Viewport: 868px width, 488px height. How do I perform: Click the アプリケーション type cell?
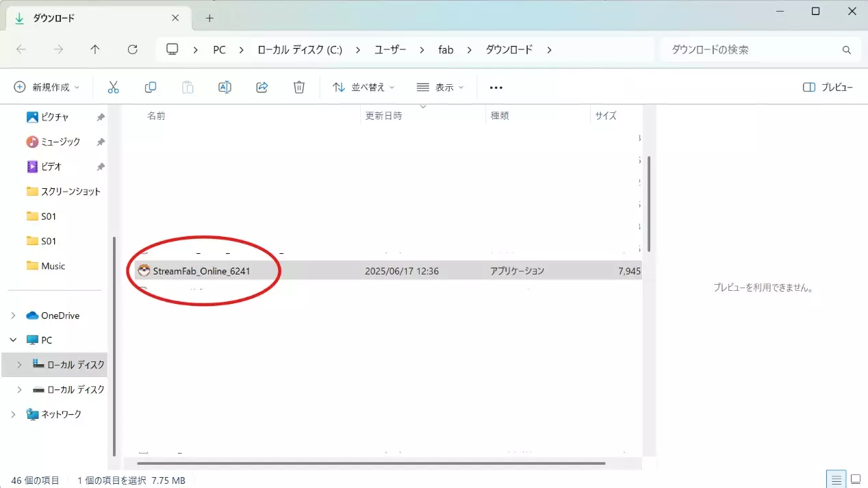518,271
